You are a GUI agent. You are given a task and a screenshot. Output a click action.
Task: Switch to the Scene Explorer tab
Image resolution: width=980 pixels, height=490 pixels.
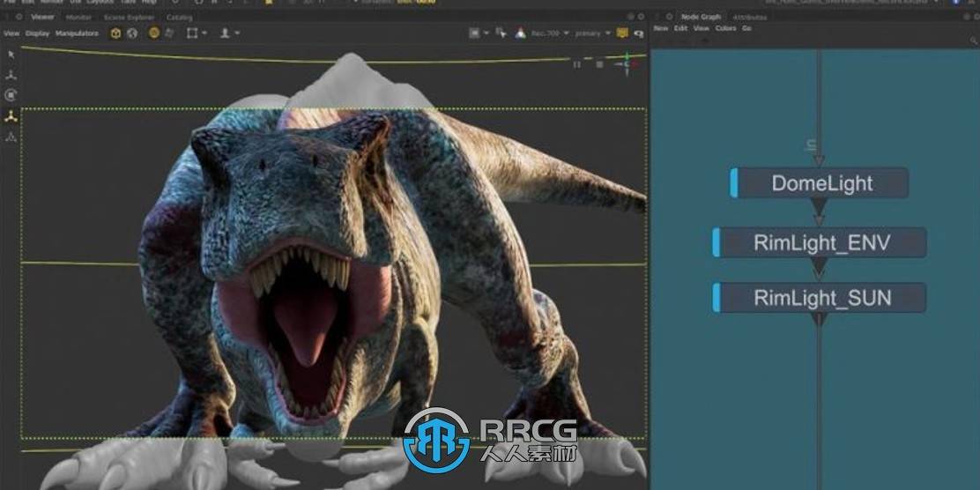pyautogui.click(x=129, y=17)
